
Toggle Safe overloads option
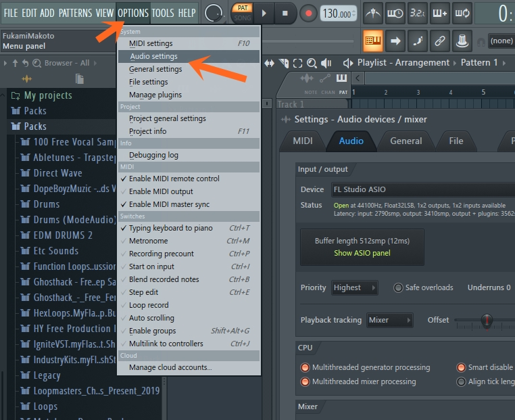(x=398, y=287)
